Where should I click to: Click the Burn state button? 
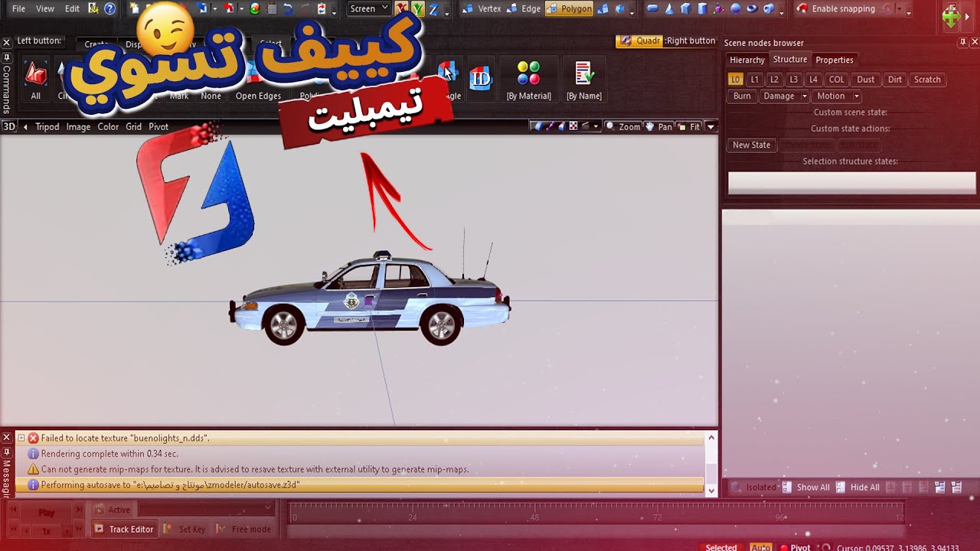(742, 96)
